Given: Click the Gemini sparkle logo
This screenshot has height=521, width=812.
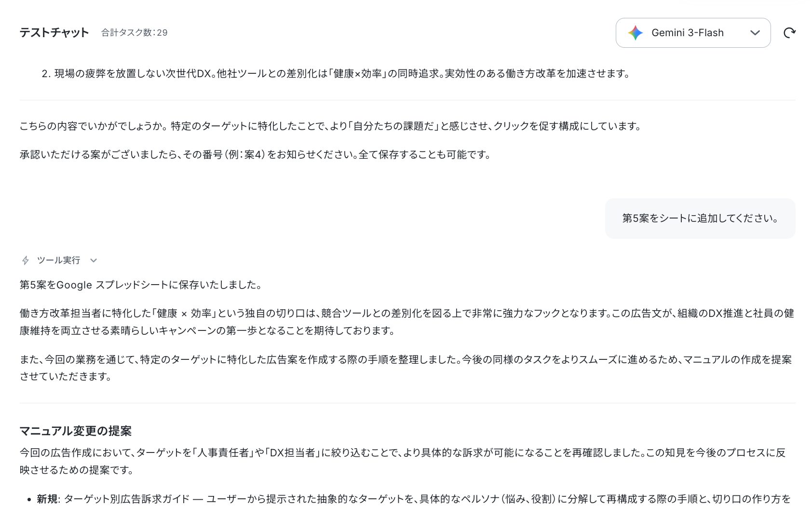Looking at the screenshot, I should tap(636, 33).
